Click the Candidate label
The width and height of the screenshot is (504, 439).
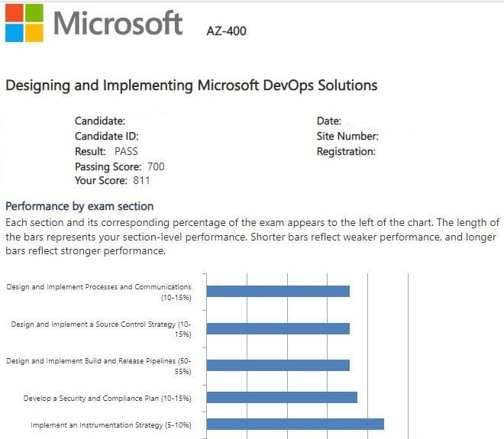pyautogui.click(x=100, y=121)
